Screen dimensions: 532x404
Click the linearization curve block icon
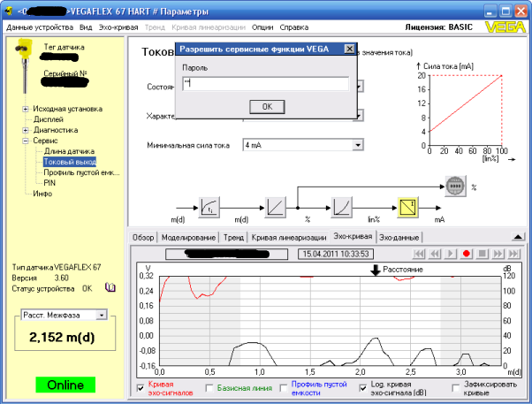[x=341, y=207]
